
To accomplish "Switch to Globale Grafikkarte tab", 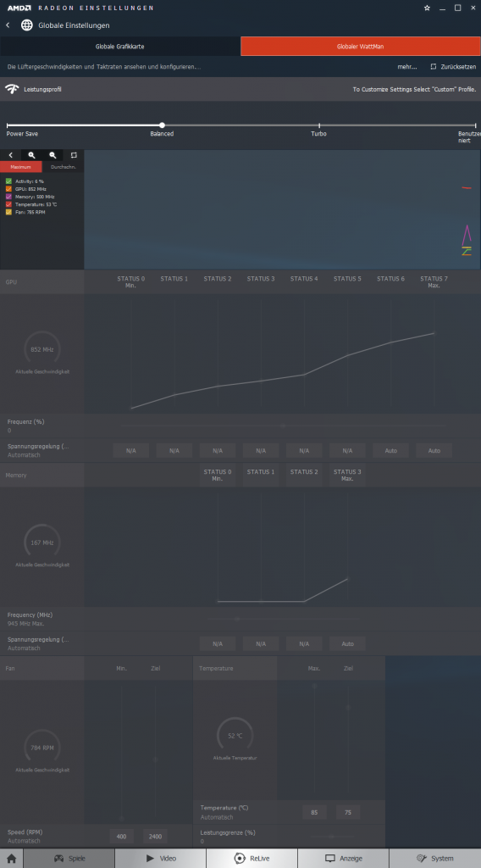I will click(120, 47).
